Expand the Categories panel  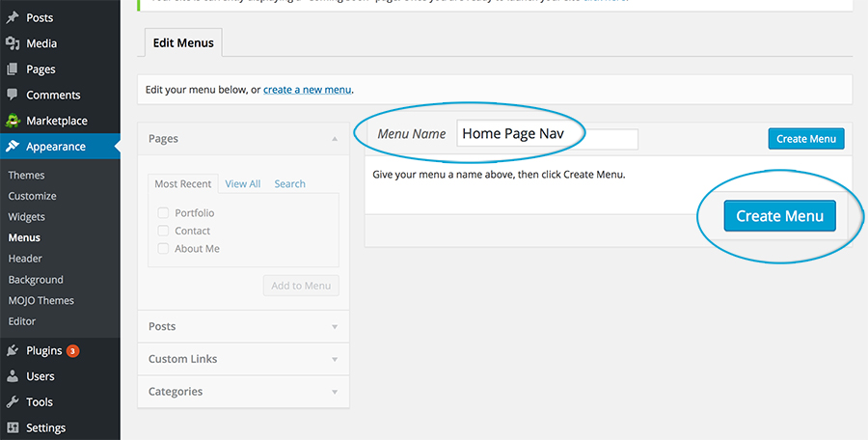coord(335,393)
